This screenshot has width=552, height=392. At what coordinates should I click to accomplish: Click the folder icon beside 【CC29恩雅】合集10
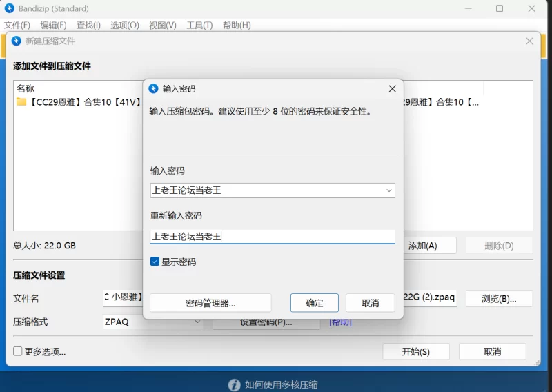pyautogui.click(x=21, y=102)
